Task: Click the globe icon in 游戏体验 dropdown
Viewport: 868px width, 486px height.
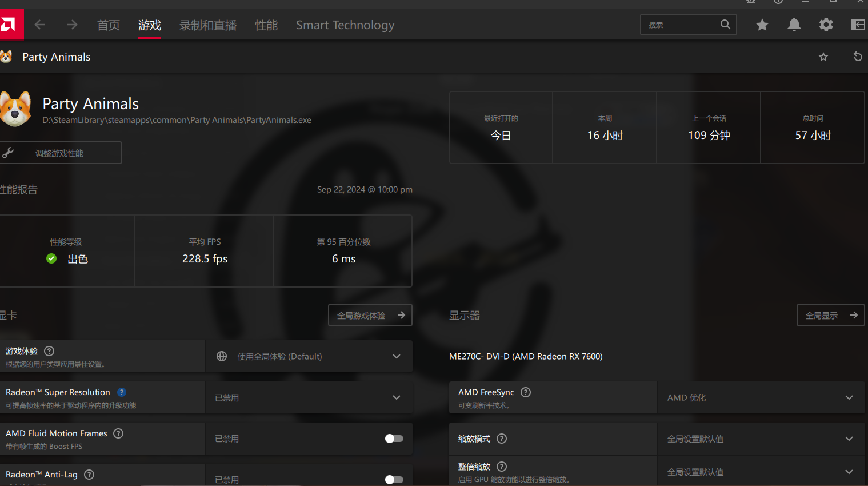Action: click(222, 356)
